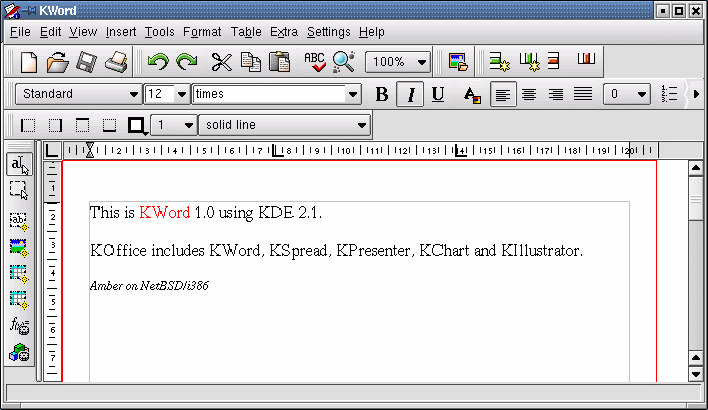This screenshot has width=708, height=410.
Task: Create a new document with the blank page icon
Action: click(29, 62)
